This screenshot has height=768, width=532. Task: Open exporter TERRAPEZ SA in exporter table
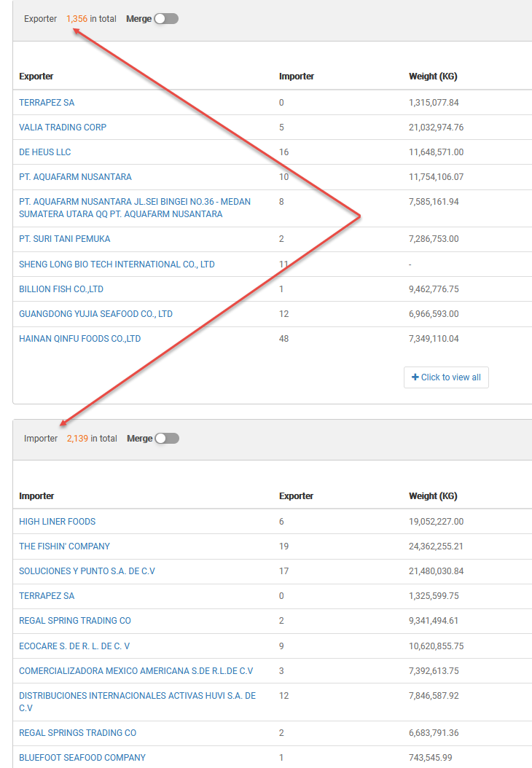pos(47,102)
